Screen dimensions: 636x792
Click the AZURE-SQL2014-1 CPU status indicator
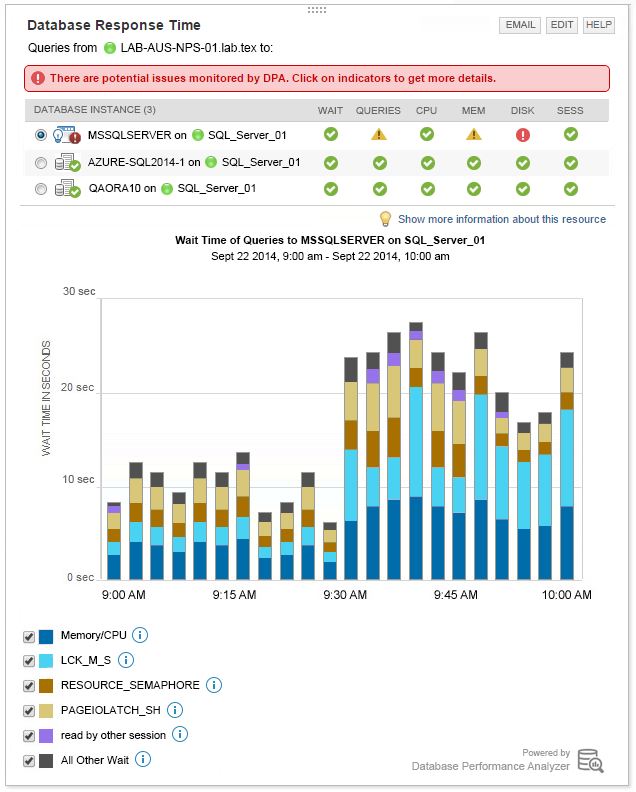[x=427, y=163]
